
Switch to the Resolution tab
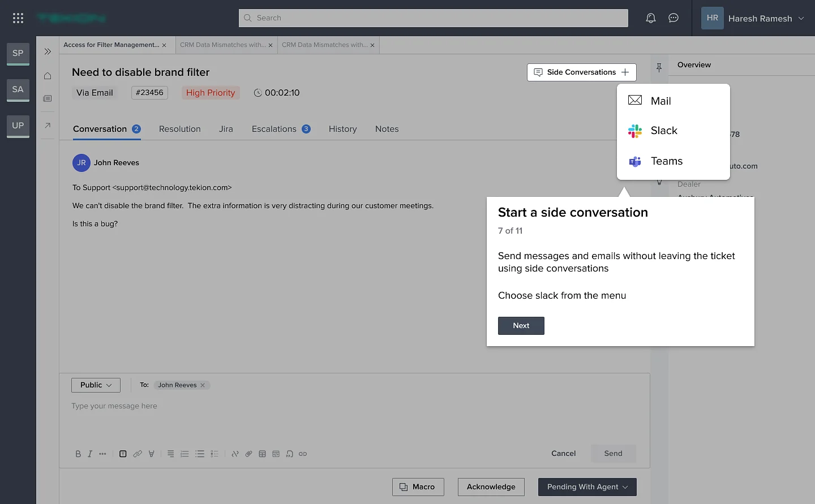(x=180, y=129)
